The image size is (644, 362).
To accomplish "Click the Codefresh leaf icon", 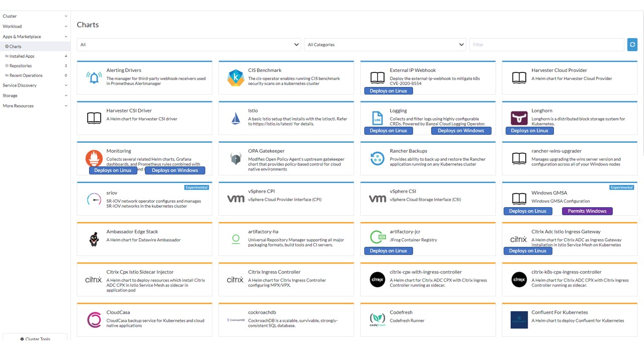I will [377, 319].
